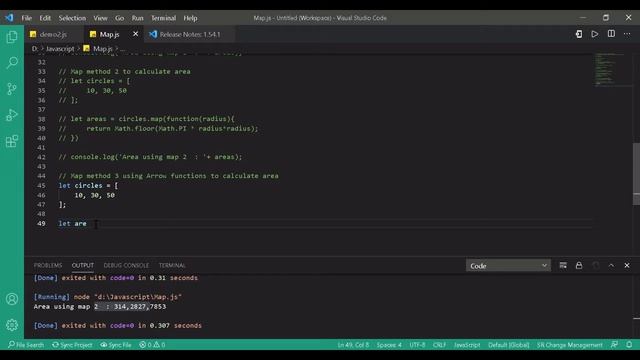
Task: Open the Go menu
Action: tap(119, 18)
